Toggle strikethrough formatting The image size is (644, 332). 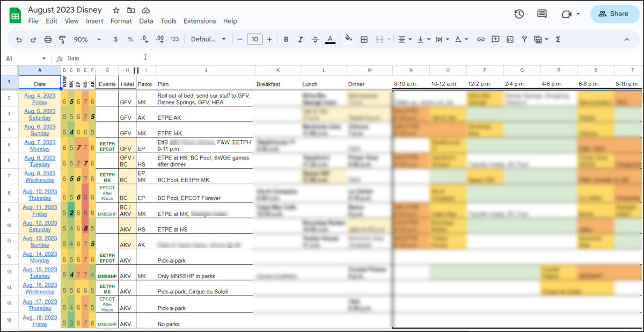pyautogui.click(x=315, y=39)
